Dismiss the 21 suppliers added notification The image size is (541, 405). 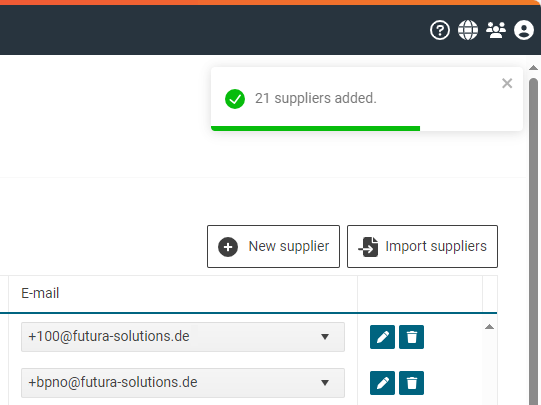point(507,83)
